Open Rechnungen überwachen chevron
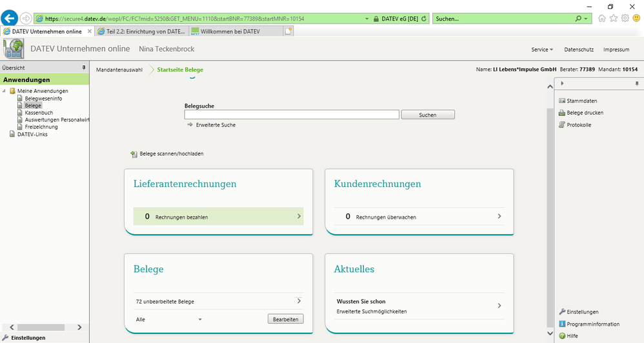 click(499, 216)
